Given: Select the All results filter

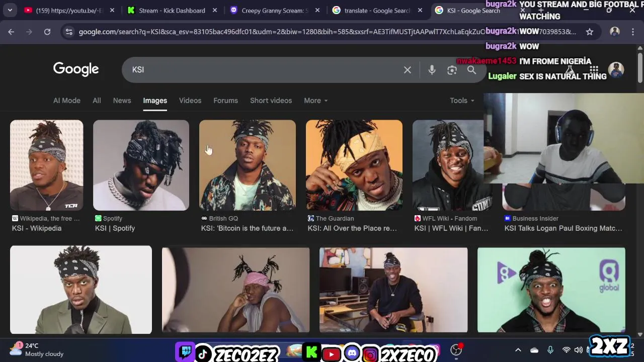Looking at the screenshot, I should [x=97, y=101].
